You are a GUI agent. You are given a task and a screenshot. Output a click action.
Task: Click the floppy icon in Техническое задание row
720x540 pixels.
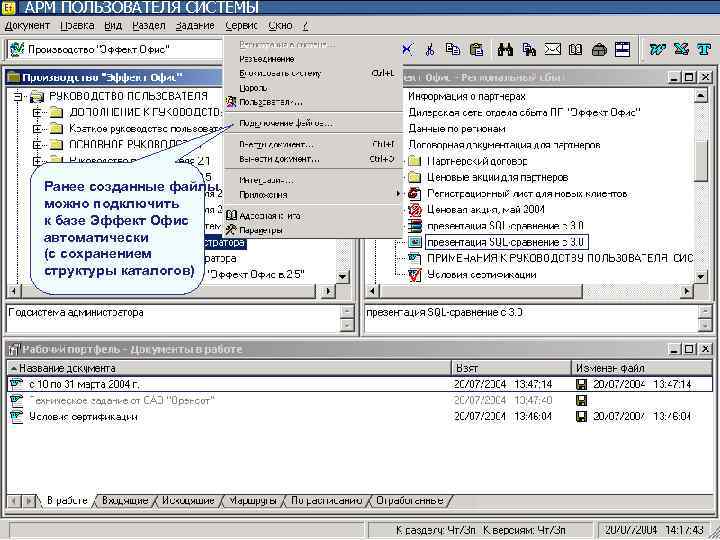click(x=581, y=400)
